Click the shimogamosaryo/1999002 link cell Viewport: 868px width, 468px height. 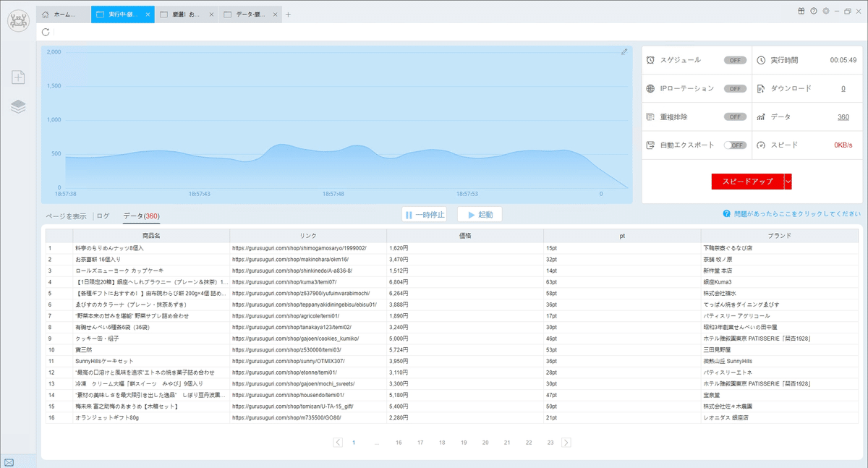pos(308,247)
